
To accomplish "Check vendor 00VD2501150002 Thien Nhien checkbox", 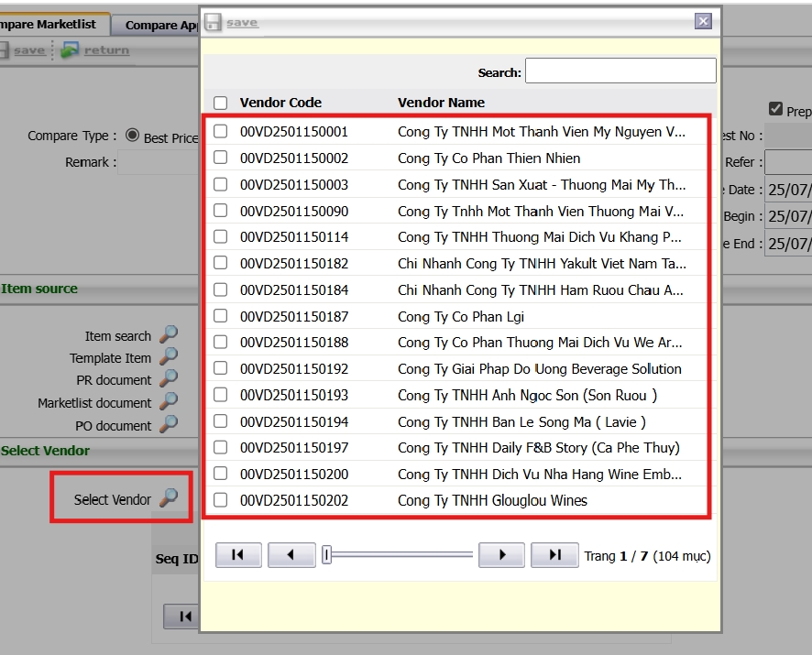I will coord(220,158).
